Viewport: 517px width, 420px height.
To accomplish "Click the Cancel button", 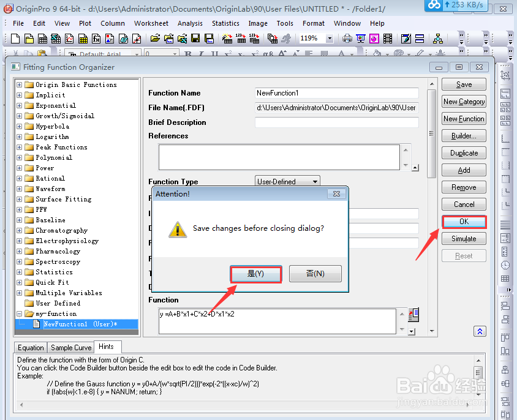I will (x=464, y=204).
